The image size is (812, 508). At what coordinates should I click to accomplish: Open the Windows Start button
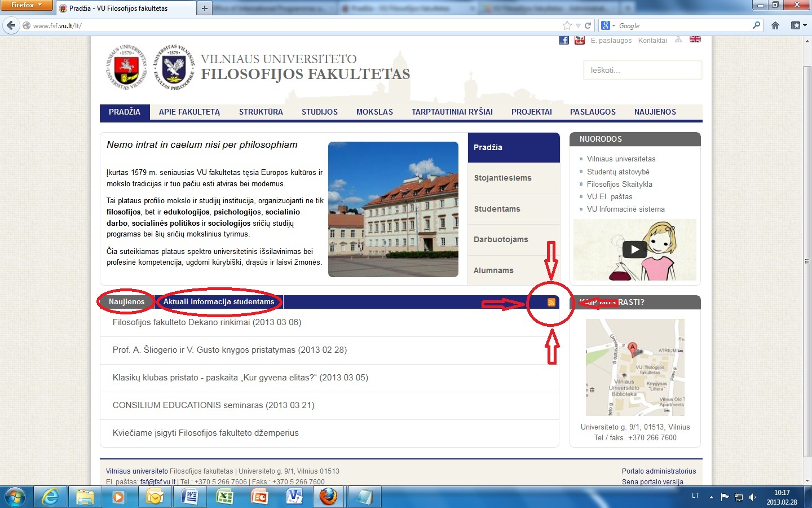click(x=15, y=497)
